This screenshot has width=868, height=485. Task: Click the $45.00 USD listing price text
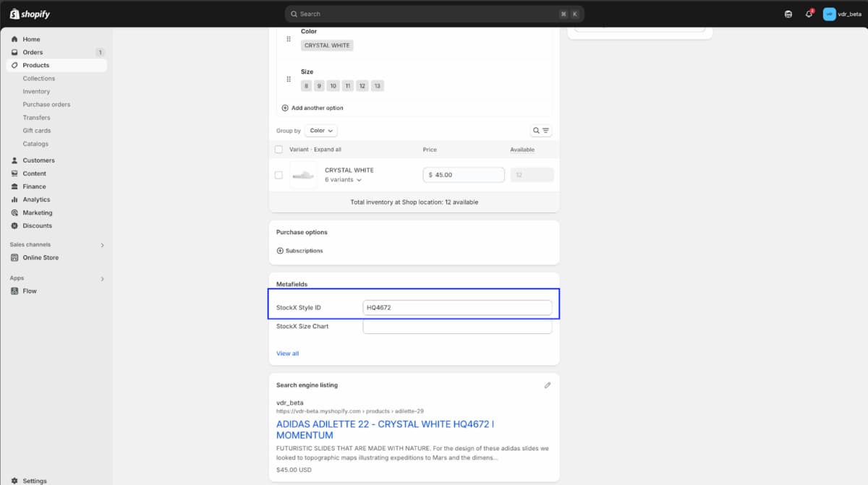294,470
